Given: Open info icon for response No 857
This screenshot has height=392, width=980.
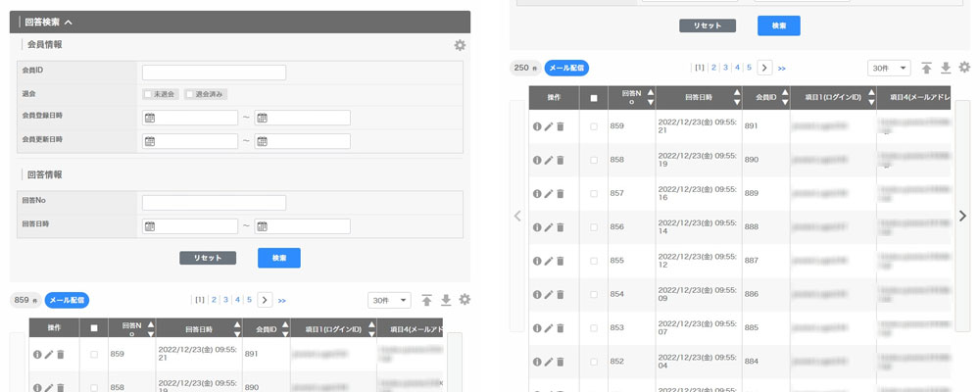Looking at the screenshot, I should pos(536,194).
